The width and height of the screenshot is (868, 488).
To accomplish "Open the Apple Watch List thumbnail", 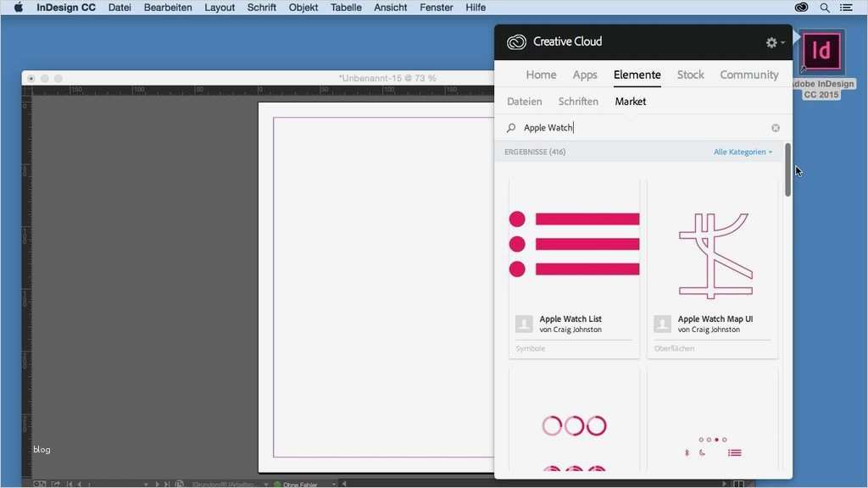I will point(574,244).
